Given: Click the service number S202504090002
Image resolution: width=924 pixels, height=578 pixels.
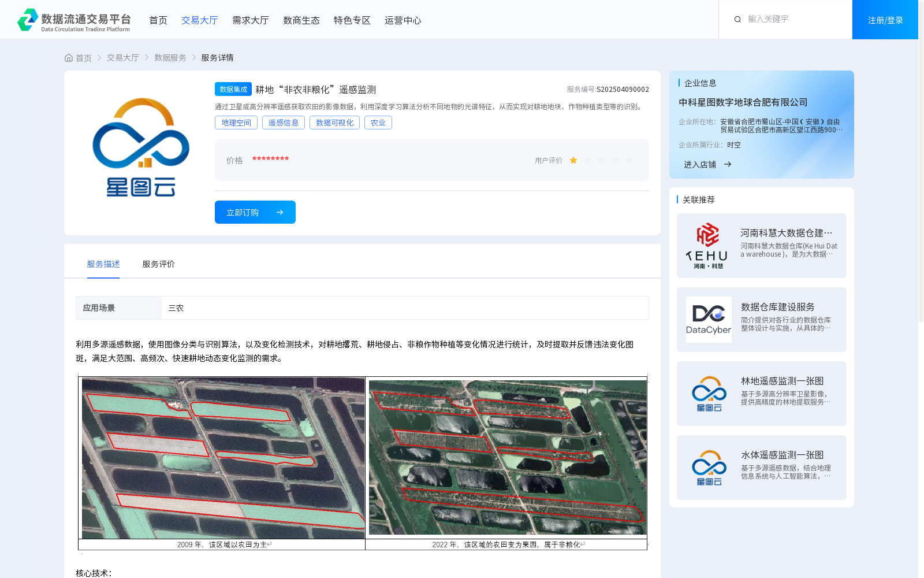Looking at the screenshot, I should pyautogui.click(x=623, y=90).
